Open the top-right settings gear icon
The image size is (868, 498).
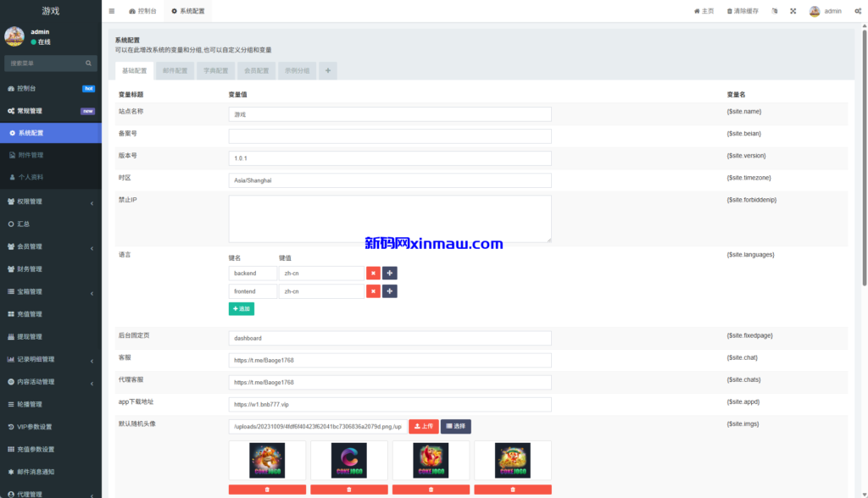click(x=859, y=11)
